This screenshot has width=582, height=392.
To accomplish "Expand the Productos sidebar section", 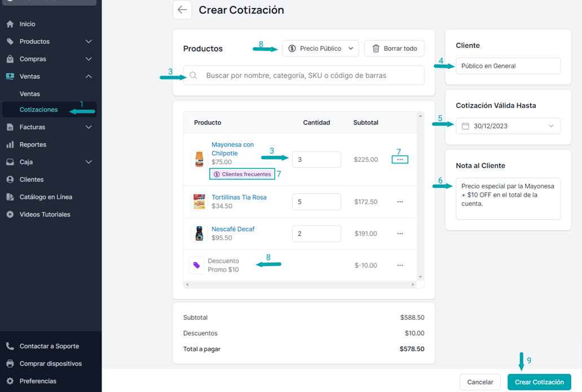I will click(89, 42).
